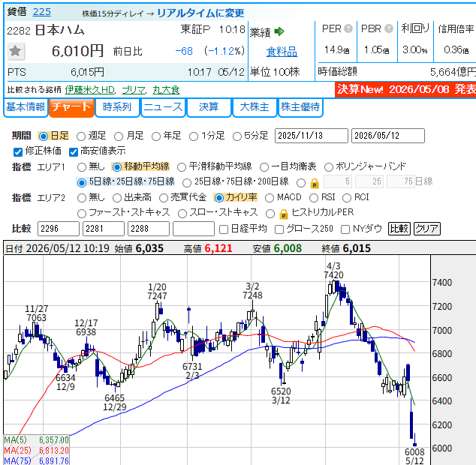Click the 比較 compare button
Viewport: 476px width, 465px height.
(399, 229)
